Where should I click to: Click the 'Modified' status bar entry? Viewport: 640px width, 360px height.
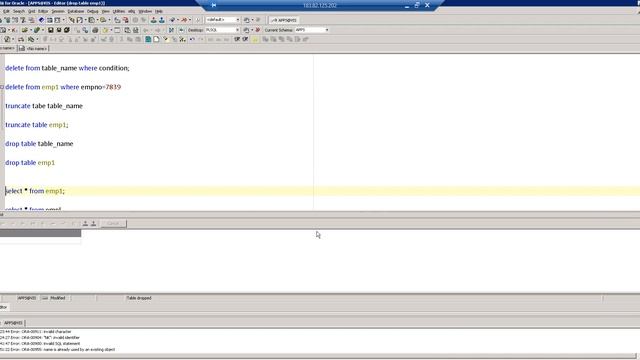58,298
